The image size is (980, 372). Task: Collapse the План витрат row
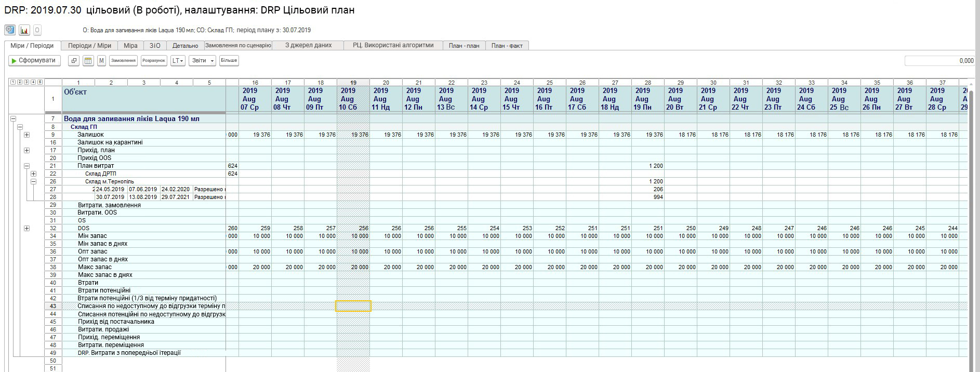(x=27, y=166)
